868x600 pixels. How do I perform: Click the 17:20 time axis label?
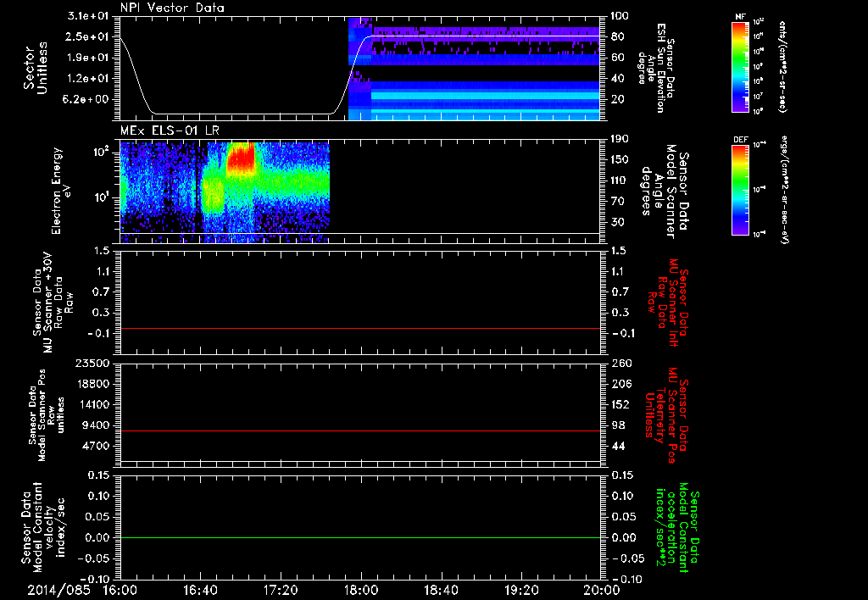[x=280, y=590]
